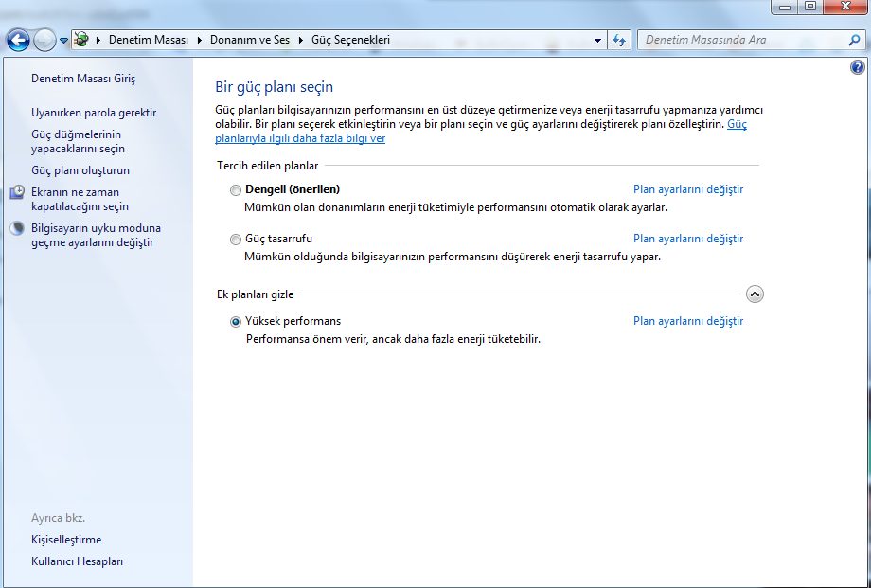Image resolution: width=871 pixels, height=588 pixels.
Task: Click the moon icon beside Bilgisayarın uyku
Action: [17, 228]
